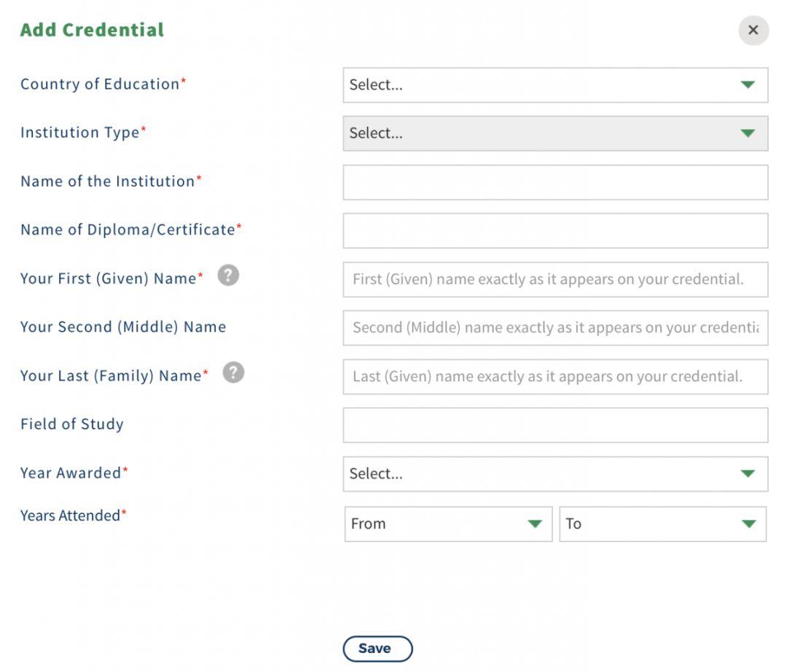Click the Field of Study input
This screenshot has width=787, height=672.
click(x=555, y=425)
